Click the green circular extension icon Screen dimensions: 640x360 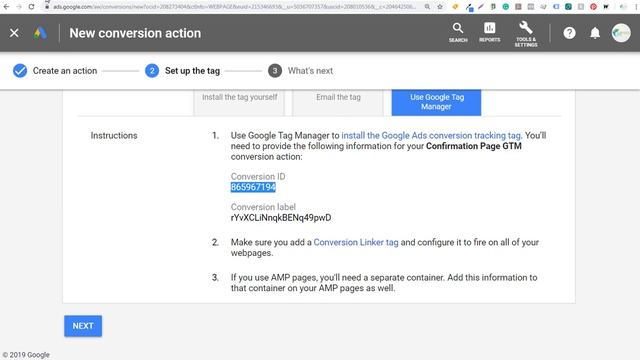tap(506, 7)
